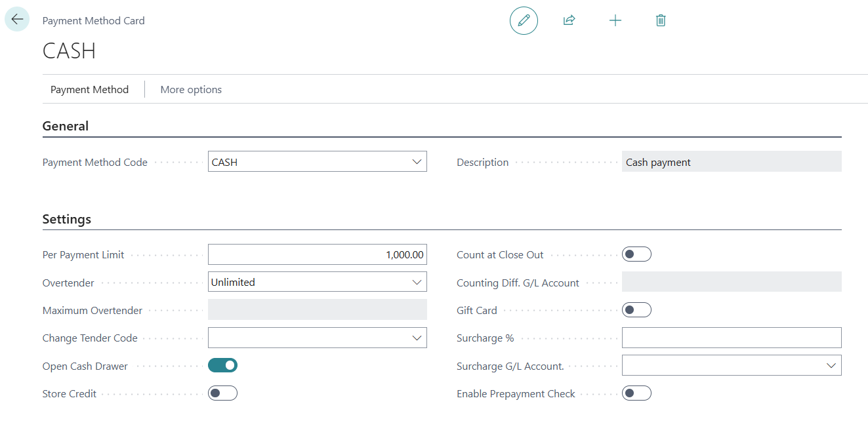This screenshot has height=434, width=868.
Task: Toggle Enable Prepayment Check
Action: [636, 393]
